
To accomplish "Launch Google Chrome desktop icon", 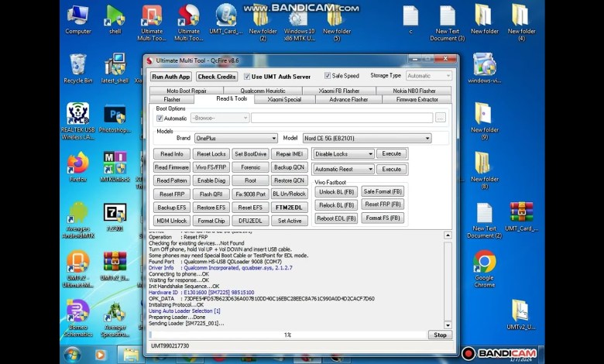I will 484,270.
